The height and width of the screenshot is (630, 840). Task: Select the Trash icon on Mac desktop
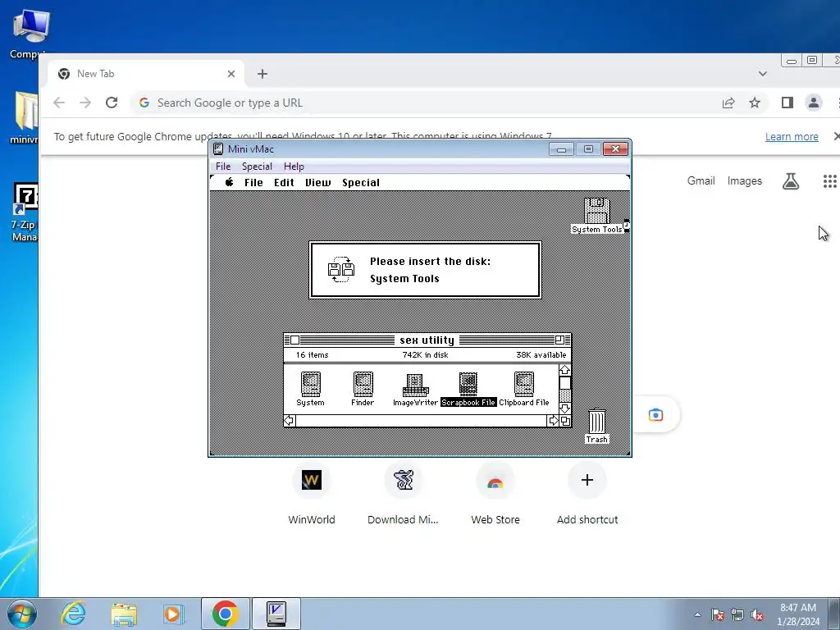(597, 426)
